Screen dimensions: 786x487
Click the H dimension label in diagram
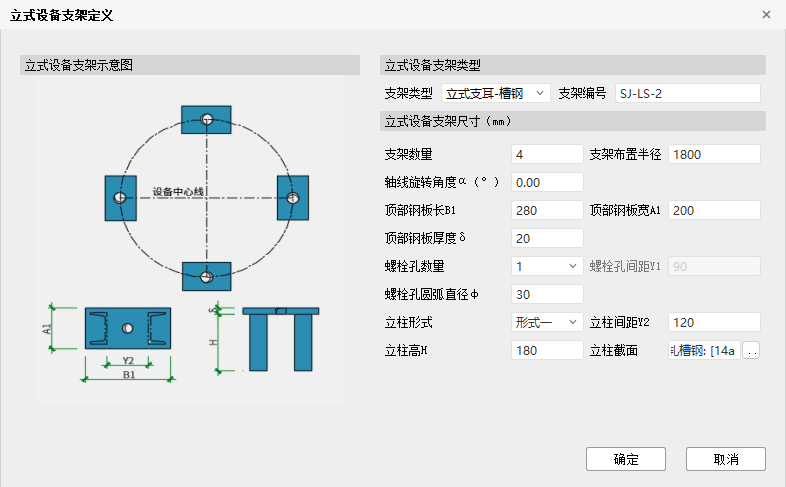pyautogui.click(x=214, y=342)
